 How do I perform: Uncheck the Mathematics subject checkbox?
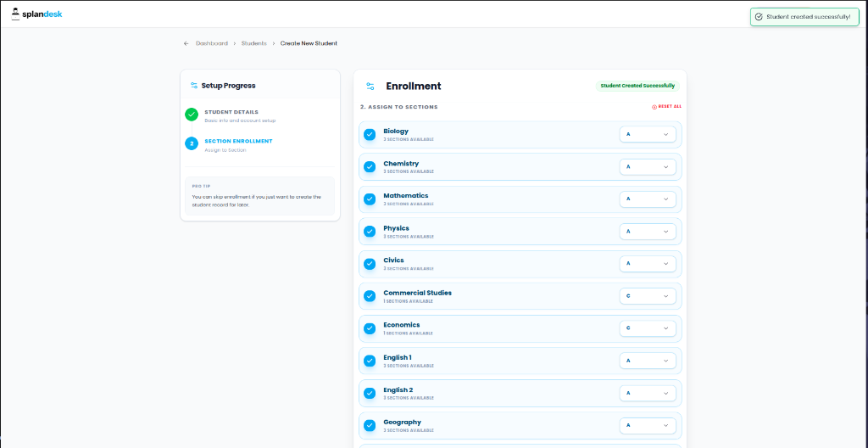(370, 199)
